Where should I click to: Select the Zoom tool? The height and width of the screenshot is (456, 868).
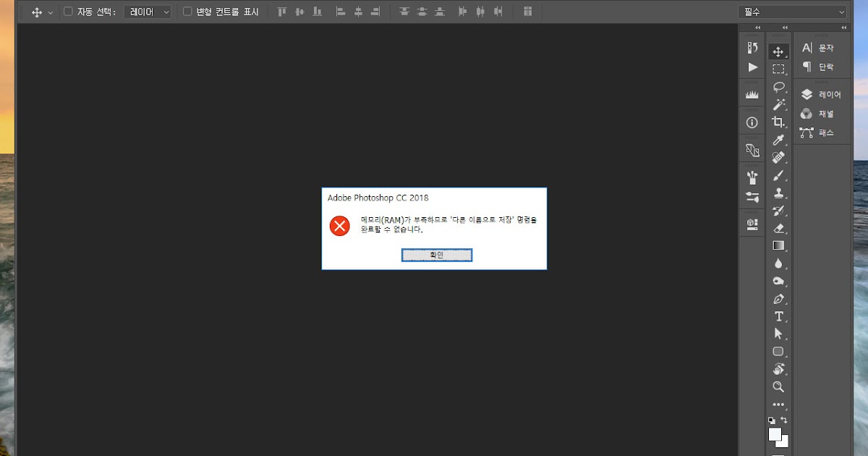click(x=778, y=387)
